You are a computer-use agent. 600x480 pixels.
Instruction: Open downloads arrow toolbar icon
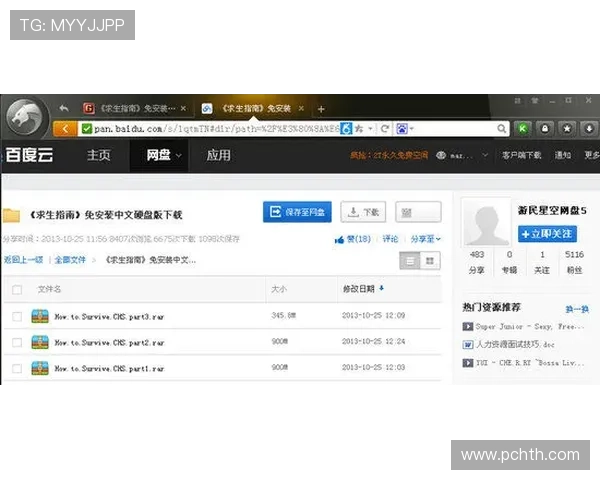coord(589,129)
